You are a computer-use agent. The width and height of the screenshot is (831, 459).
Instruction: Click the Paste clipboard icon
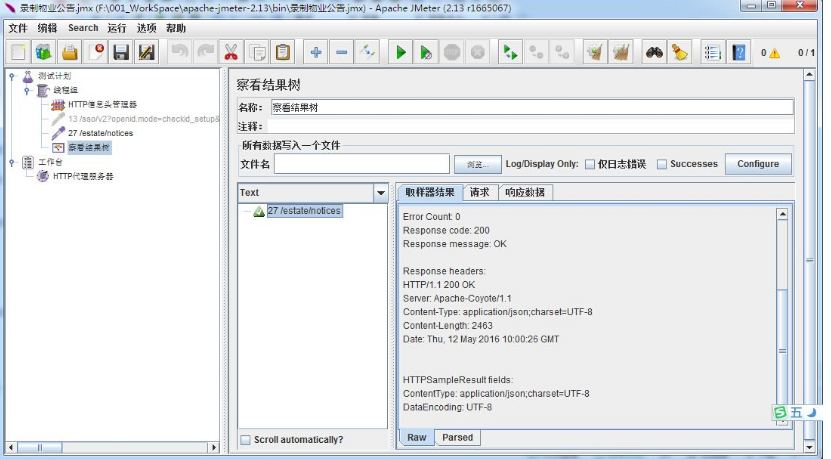(x=283, y=52)
